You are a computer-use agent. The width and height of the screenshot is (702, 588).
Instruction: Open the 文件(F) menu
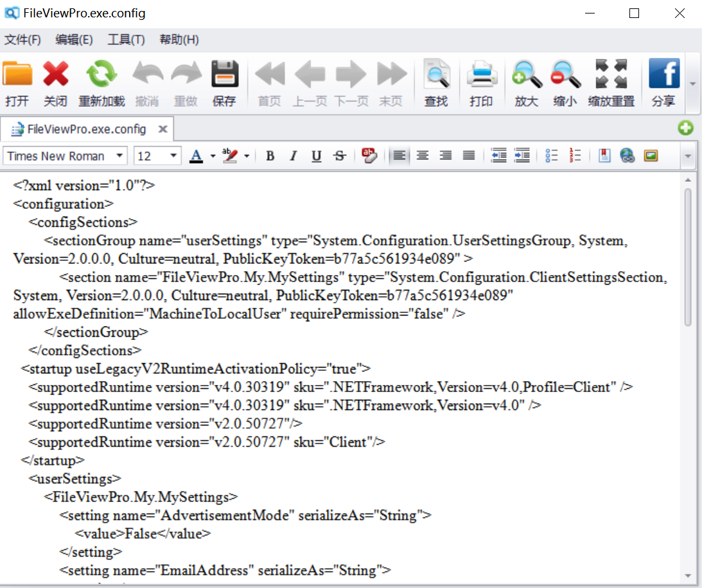point(22,40)
